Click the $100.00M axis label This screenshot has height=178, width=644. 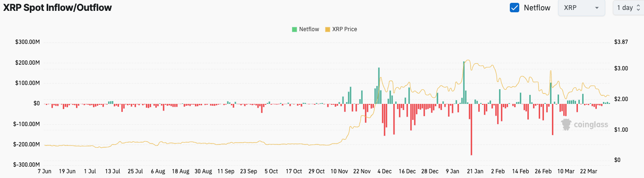(x=27, y=83)
